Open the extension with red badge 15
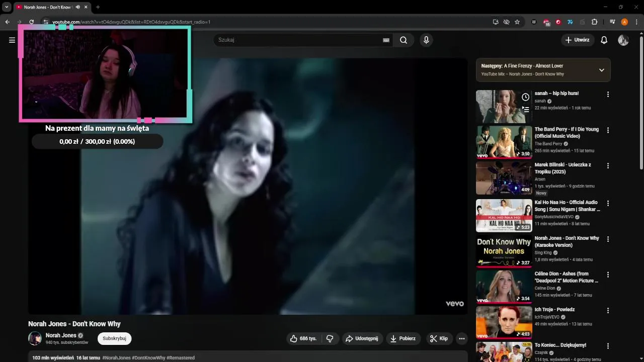 coord(546,22)
